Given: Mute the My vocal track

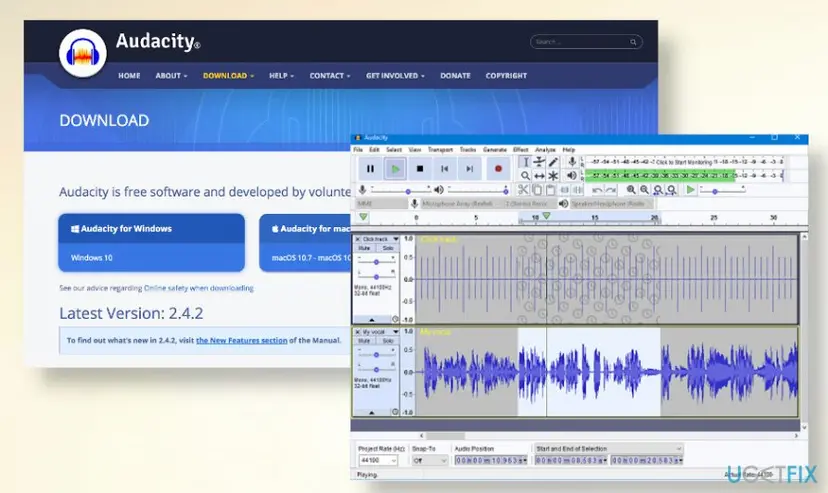Looking at the screenshot, I should click(364, 341).
